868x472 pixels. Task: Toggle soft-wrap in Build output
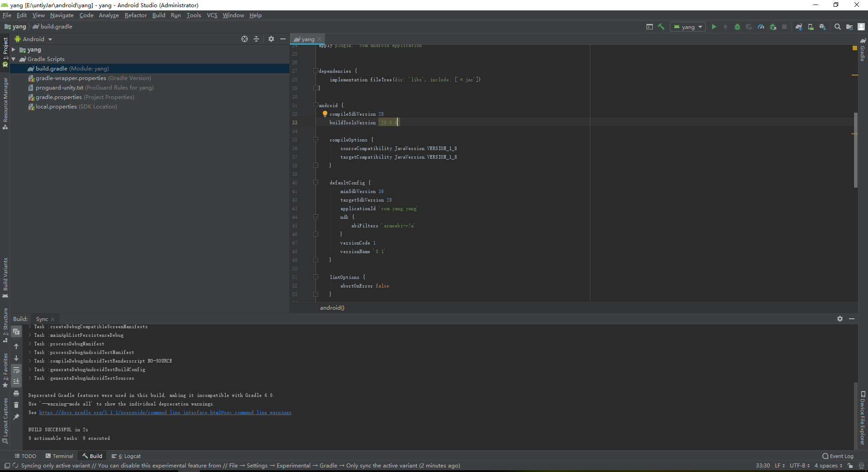pos(16,370)
